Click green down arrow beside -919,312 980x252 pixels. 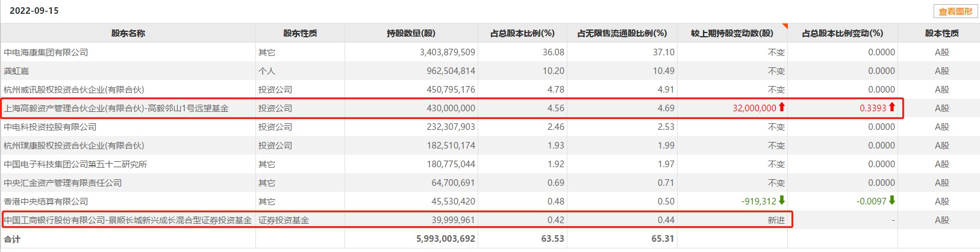[782, 200]
